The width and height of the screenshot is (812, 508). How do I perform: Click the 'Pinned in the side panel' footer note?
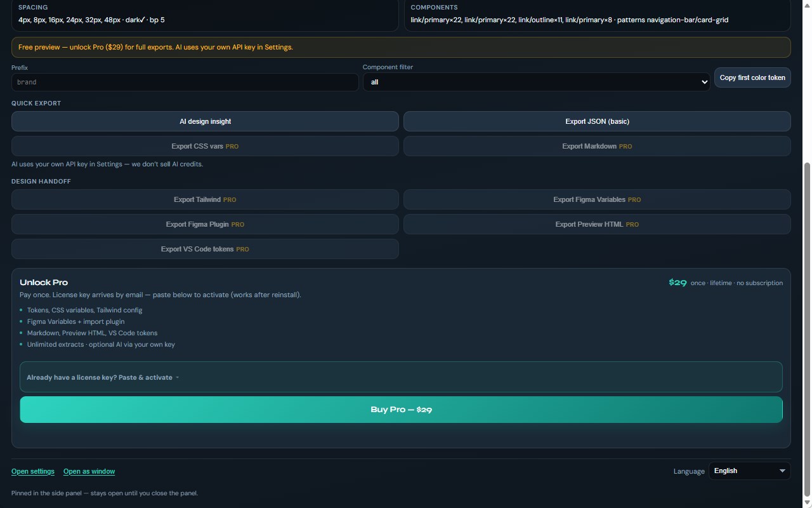tap(105, 493)
